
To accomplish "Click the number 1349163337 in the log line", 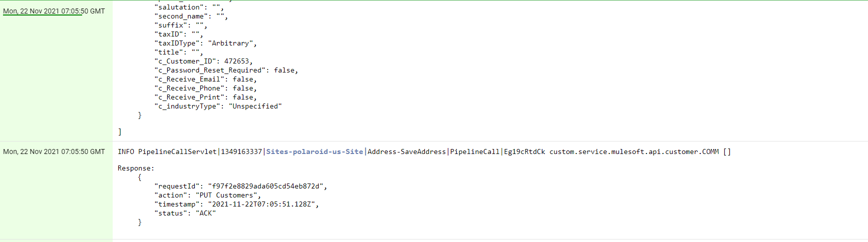I will (241, 151).
